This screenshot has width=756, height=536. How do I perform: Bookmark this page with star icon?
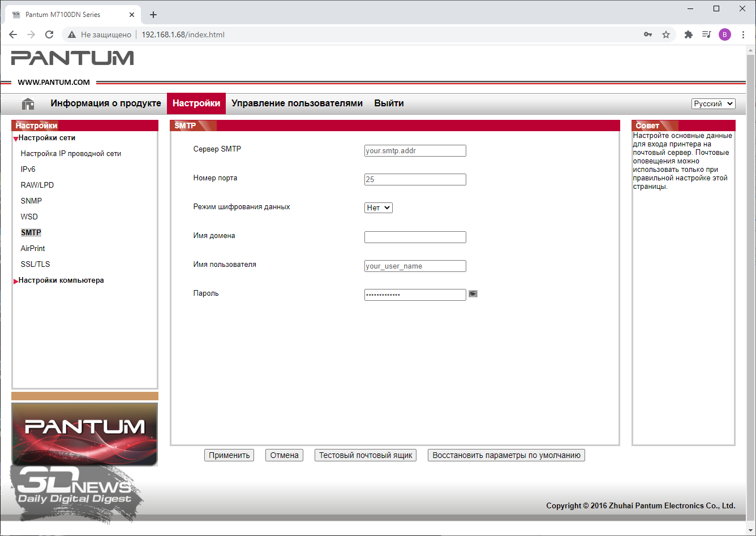(x=666, y=34)
